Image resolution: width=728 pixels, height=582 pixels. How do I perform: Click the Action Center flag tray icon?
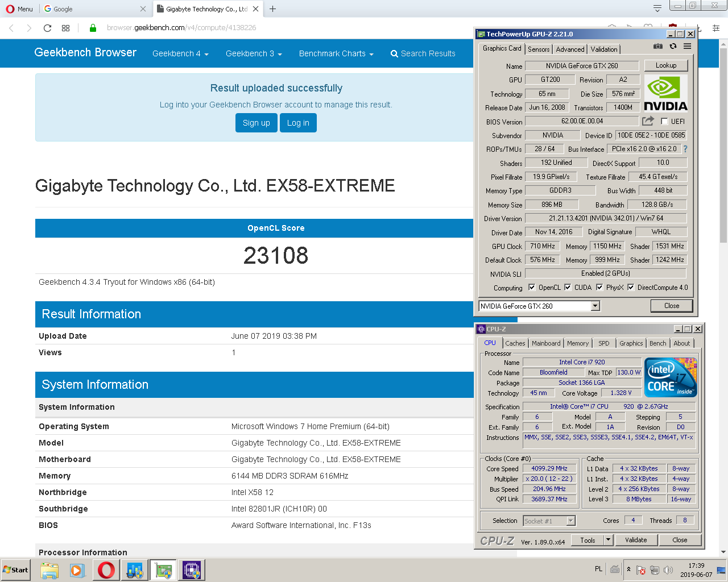click(x=641, y=570)
